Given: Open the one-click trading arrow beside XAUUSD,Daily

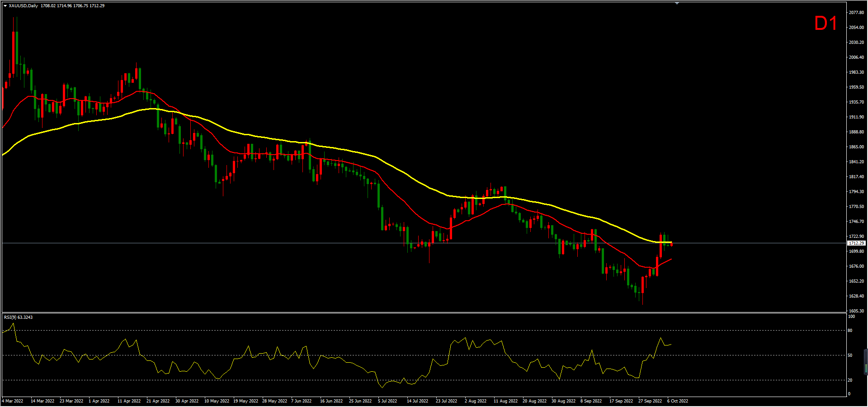Looking at the screenshot, I should coord(5,6).
